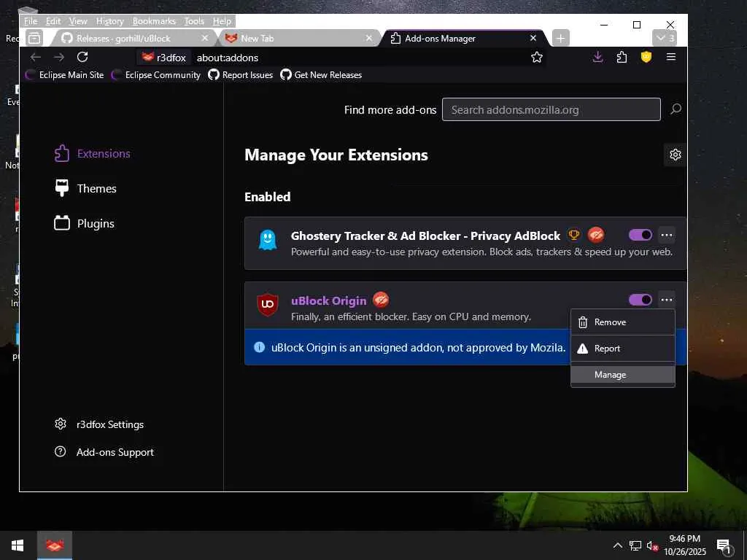The width and height of the screenshot is (747, 560).
Task: Disable the uBlock Origin toggle
Action: [640, 300]
